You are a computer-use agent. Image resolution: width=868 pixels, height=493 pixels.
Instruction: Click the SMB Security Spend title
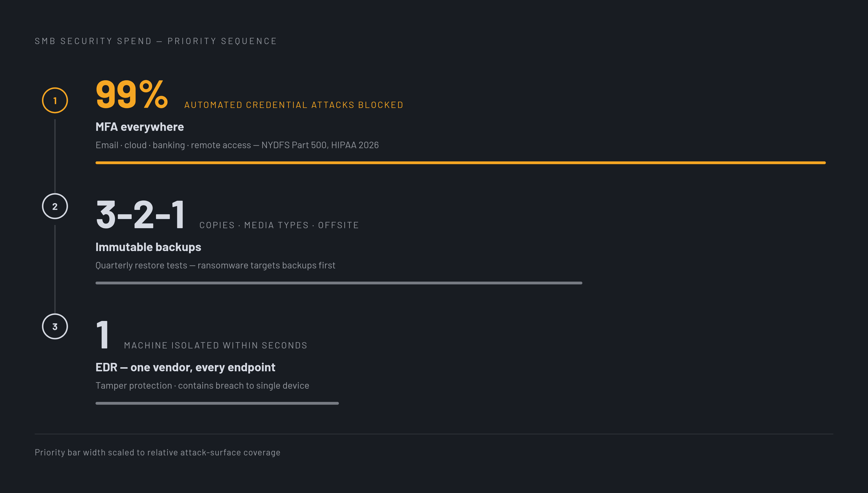[156, 41]
